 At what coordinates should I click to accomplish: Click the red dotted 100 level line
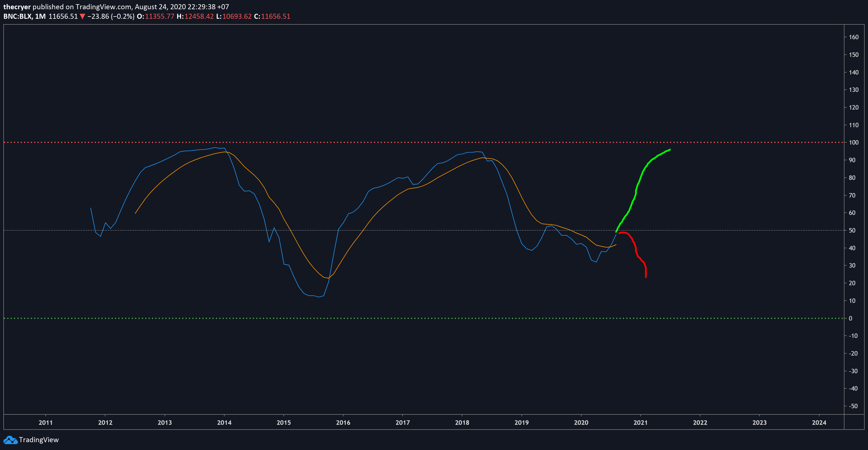(x=424, y=142)
